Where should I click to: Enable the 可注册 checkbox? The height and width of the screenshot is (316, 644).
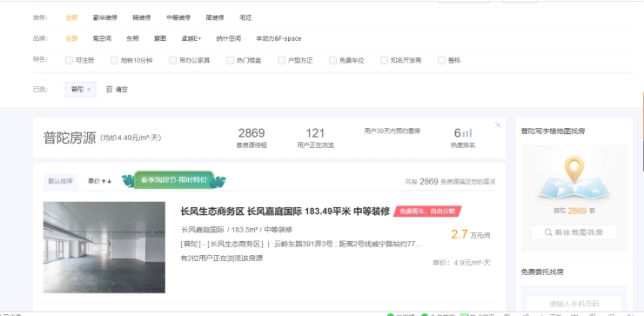(x=69, y=60)
